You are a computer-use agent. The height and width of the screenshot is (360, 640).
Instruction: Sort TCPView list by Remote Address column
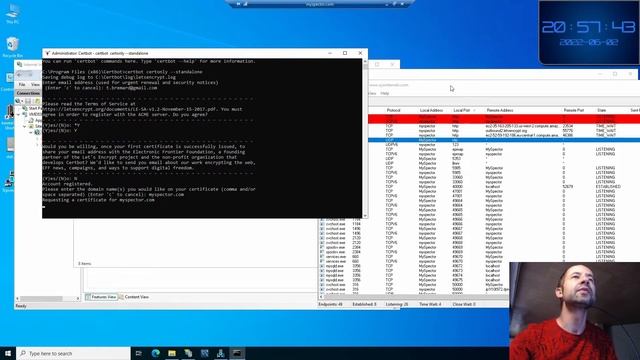pos(500,110)
